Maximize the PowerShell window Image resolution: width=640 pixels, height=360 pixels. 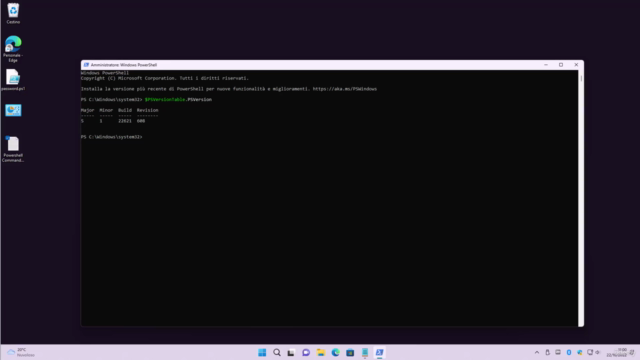tap(561, 65)
